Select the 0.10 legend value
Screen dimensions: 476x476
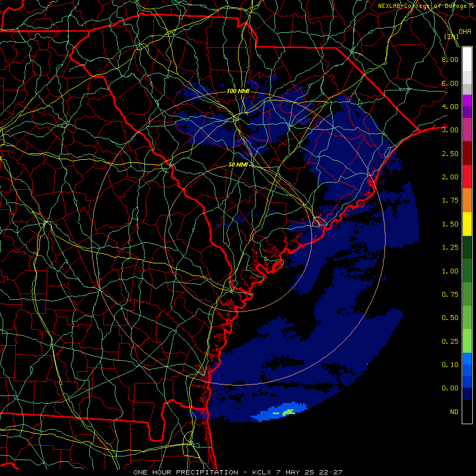tap(450, 365)
